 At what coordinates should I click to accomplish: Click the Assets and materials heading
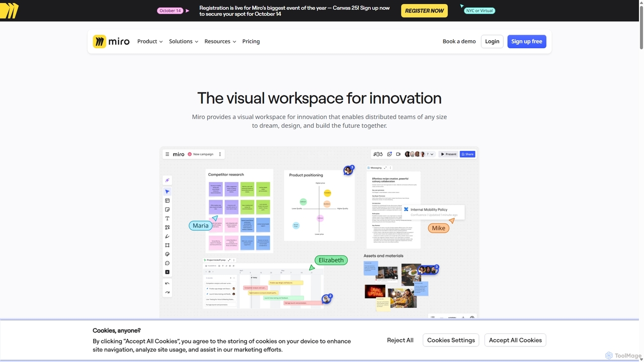pos(383,256)
